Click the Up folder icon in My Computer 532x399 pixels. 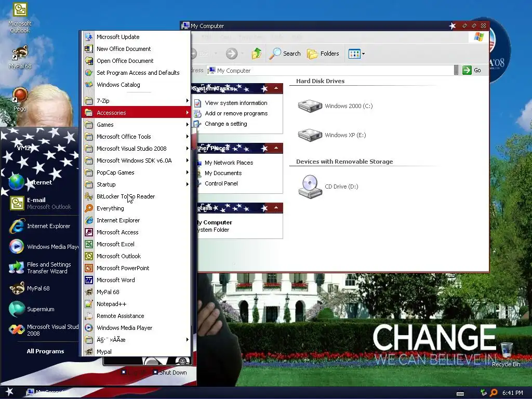[x=257, y=54]
